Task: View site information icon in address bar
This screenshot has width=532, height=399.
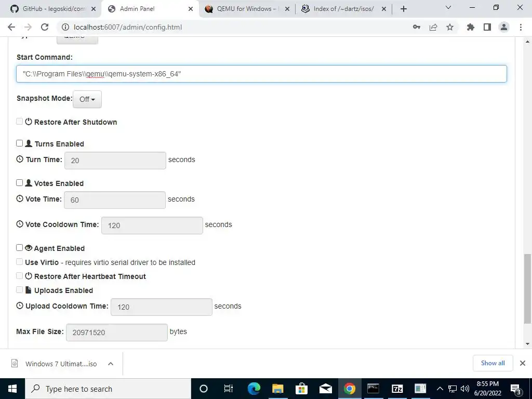Action: click(x=65, y=27)
